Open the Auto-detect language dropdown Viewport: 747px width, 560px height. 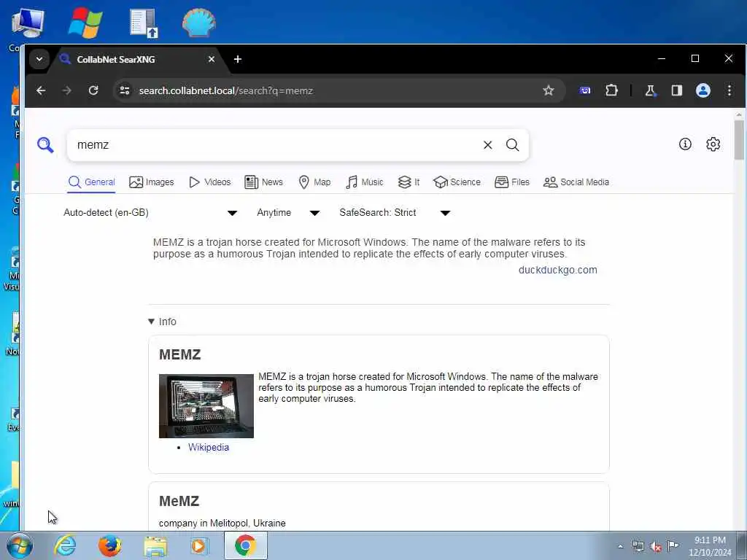150,213
